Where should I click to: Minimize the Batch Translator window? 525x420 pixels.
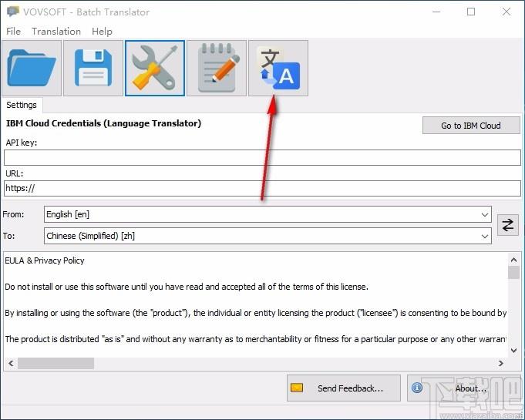(436, 12)
